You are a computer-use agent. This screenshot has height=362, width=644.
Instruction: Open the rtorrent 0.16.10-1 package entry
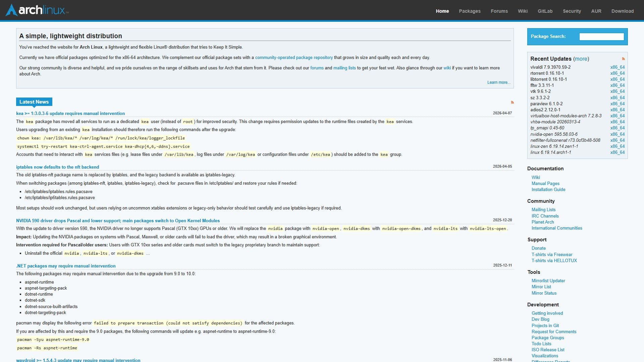547,73
